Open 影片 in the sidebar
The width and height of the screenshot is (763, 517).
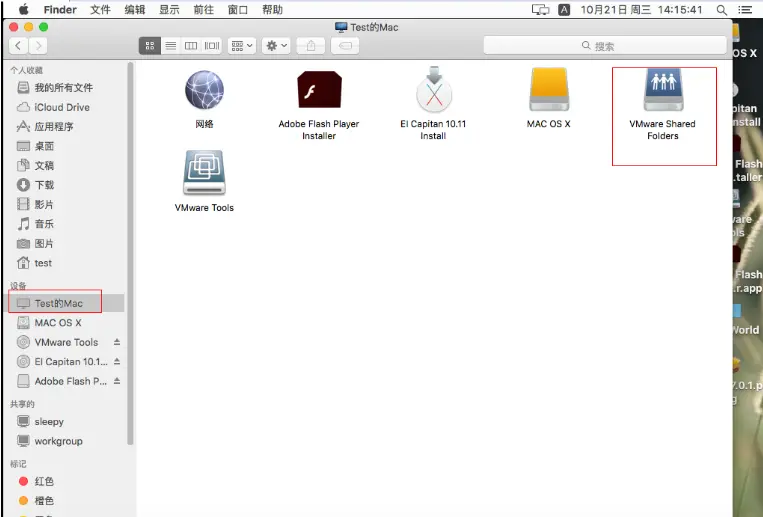(x=66, y=204)
